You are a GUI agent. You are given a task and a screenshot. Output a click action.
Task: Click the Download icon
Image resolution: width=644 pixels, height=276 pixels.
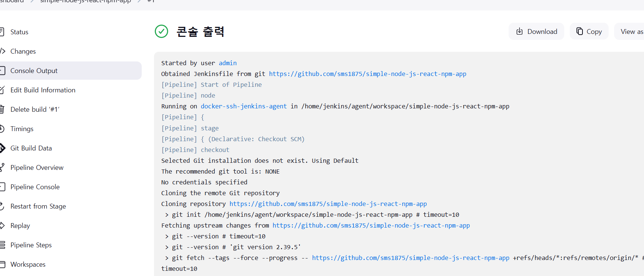[519, 31]
